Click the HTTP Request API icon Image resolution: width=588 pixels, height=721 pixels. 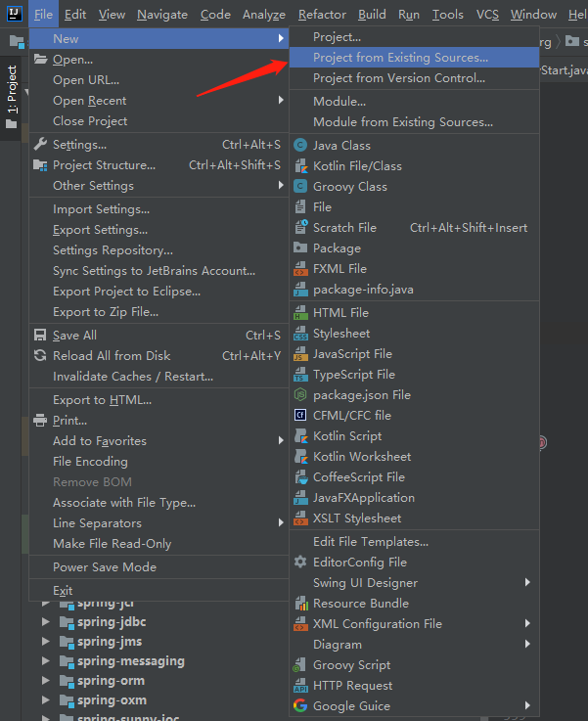point(300,685)
